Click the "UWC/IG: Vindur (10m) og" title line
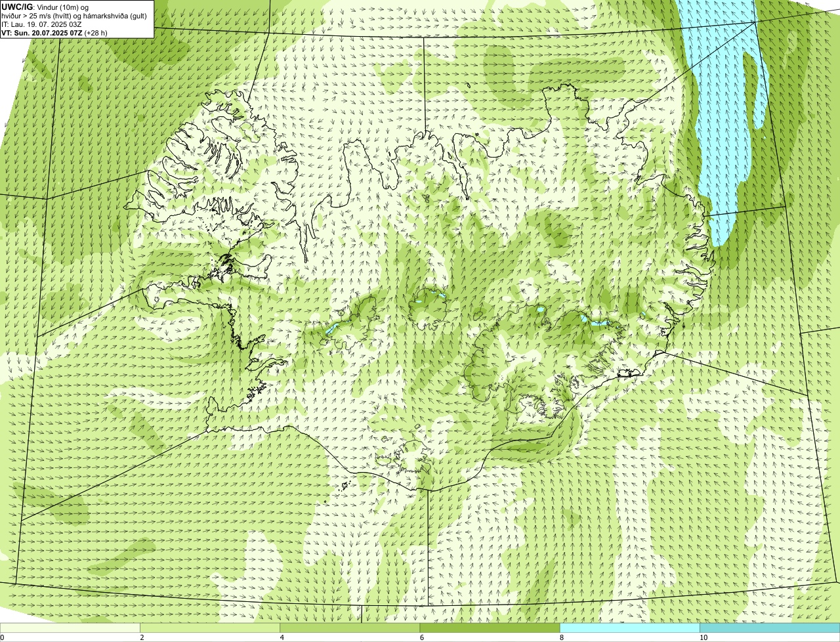Viewport: 840px width, 642px height. [x=45, y=7]
